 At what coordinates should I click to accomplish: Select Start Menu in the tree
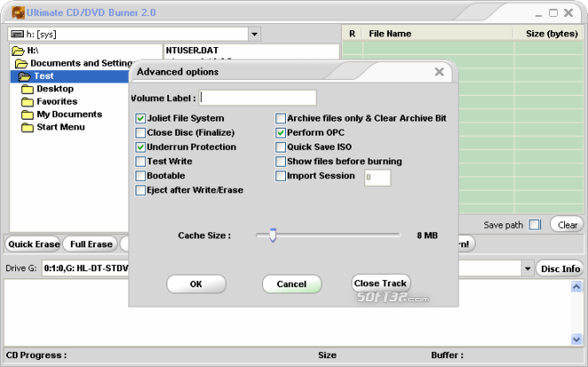[61, 128]
